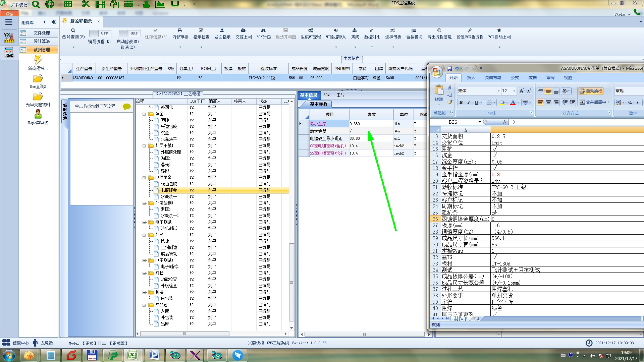The width and height of the screenshot is (644, 362).
Task: Click the 发送指示 toolbar icon
Action: coord(222,31)
